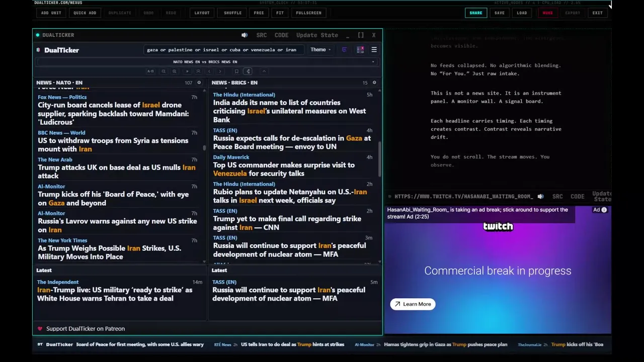Toggle FIT layout mode
This screenshot has width=644, height=362.
tap(280, 13)
